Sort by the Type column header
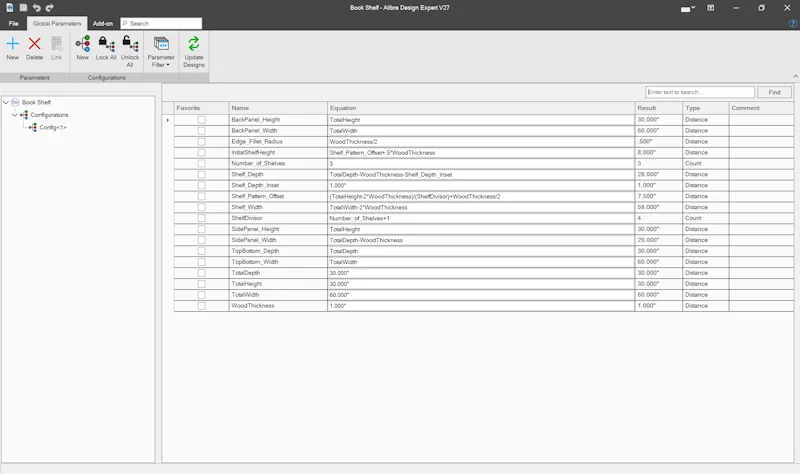 [x=706, y=108]
